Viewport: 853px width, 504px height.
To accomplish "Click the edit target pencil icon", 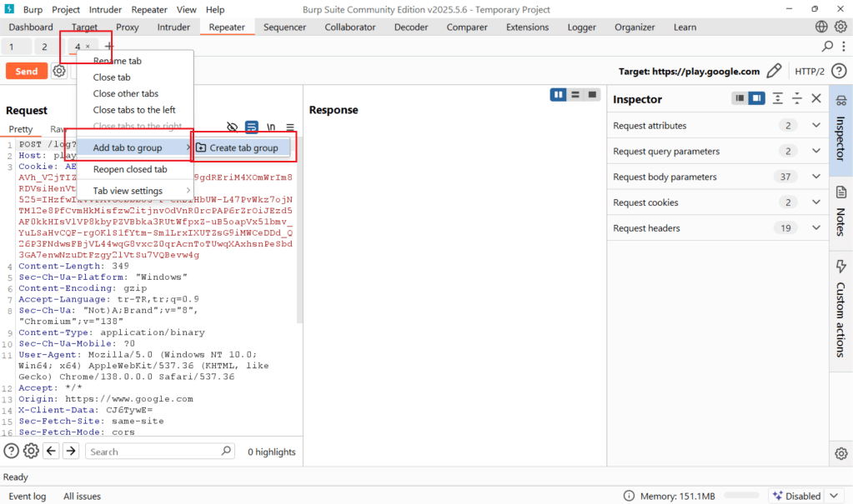I will click(x=775, y=72).
